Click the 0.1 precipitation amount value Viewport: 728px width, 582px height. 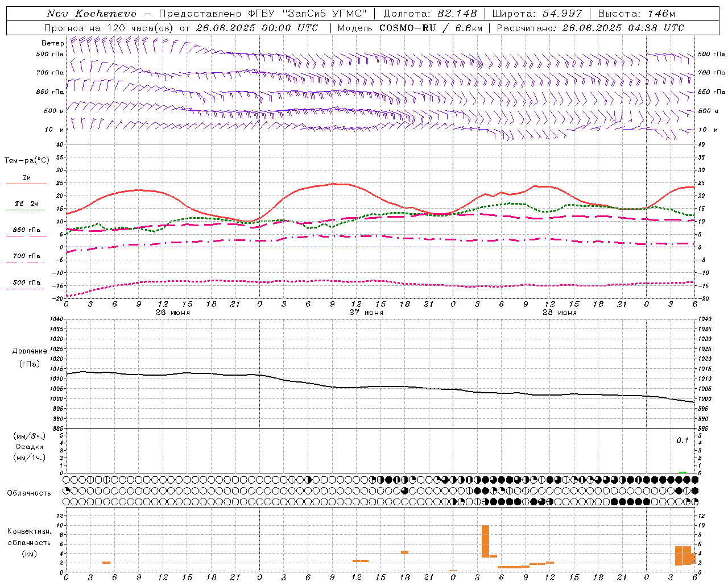pyautogui.click(x=682, y=440)
